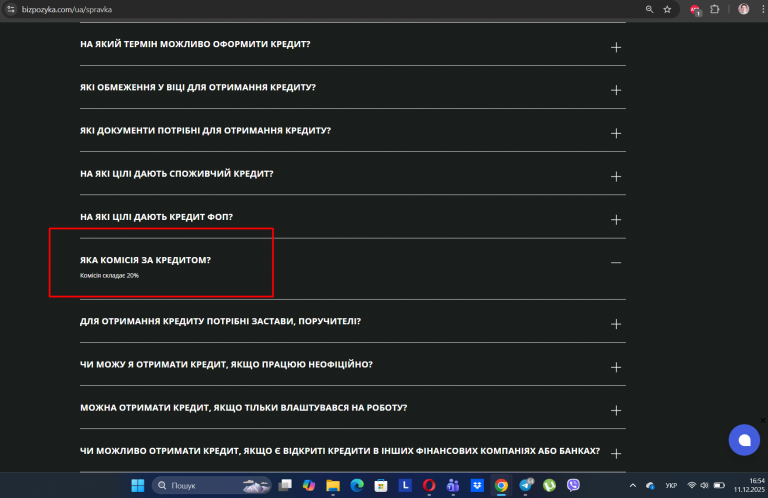
Task: Collapse 'Яка комісія за кредитом?' minus icon
Action: tap(616, 263)
